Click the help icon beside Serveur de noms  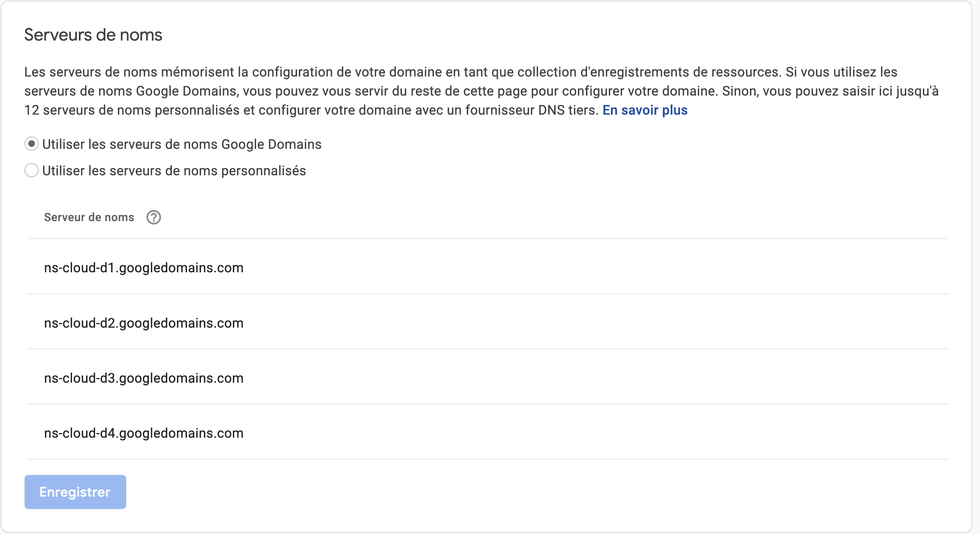154,217
